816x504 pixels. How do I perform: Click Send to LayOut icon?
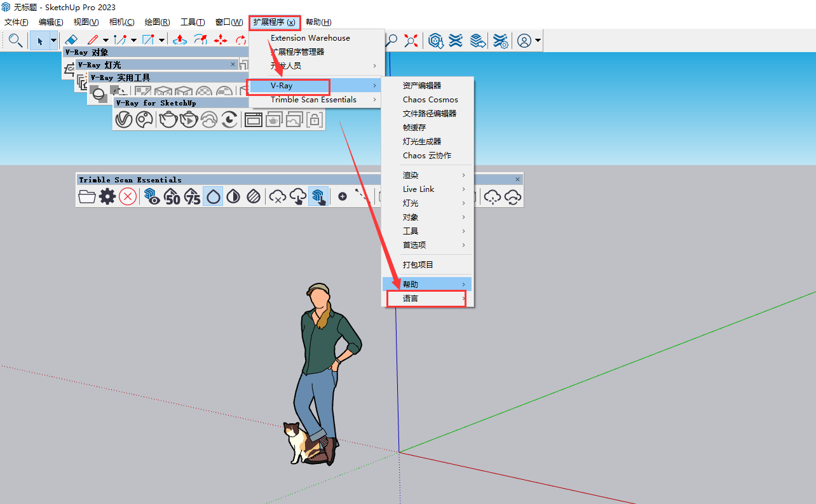[478, 41]
